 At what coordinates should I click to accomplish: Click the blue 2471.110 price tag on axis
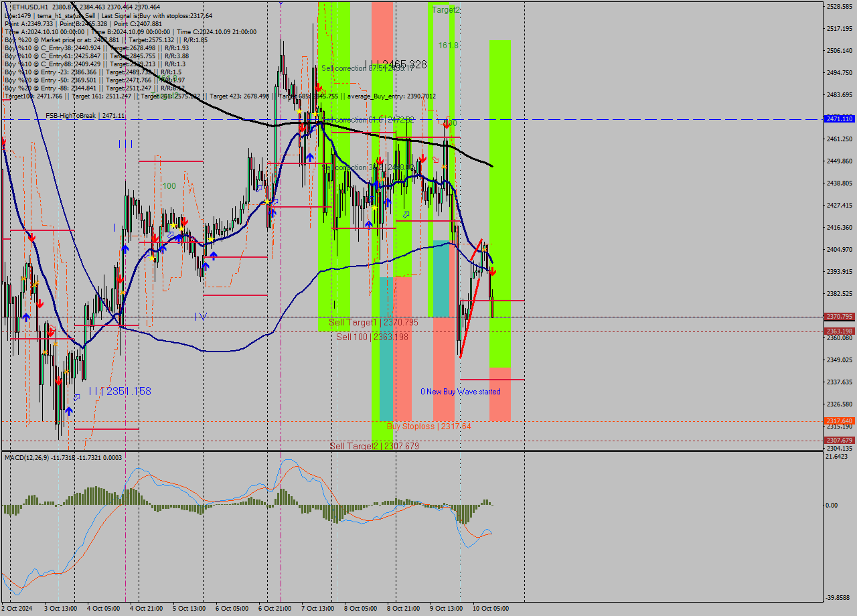tap(839, 119)
